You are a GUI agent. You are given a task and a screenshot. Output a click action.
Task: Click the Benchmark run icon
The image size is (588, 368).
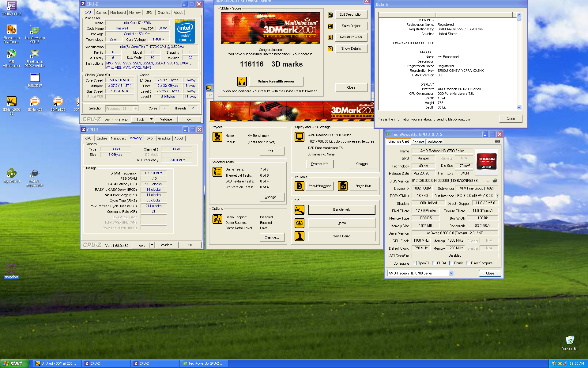point(300,210)
